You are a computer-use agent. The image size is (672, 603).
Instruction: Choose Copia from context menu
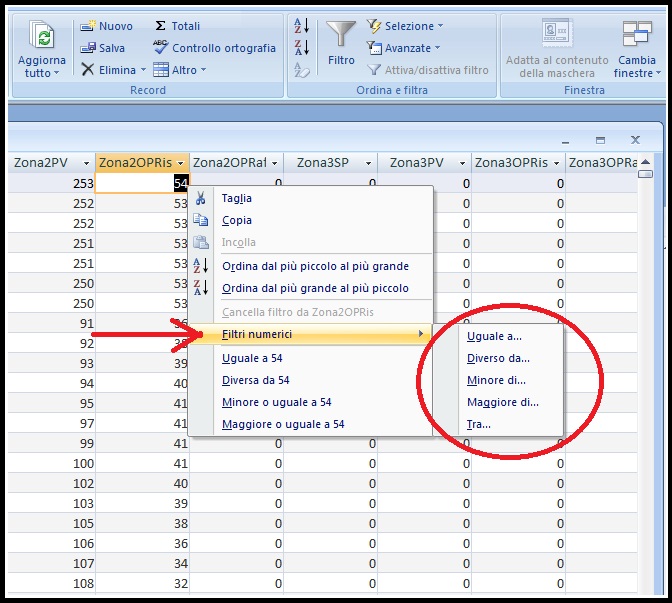click(310, 220)
